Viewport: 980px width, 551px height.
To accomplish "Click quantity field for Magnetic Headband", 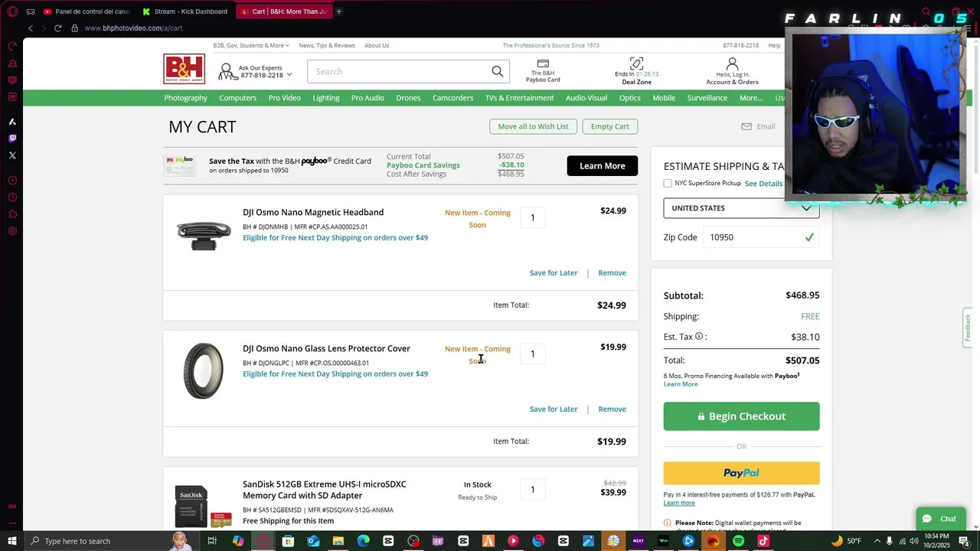I will pyautogui.click(x=533, y=217).
